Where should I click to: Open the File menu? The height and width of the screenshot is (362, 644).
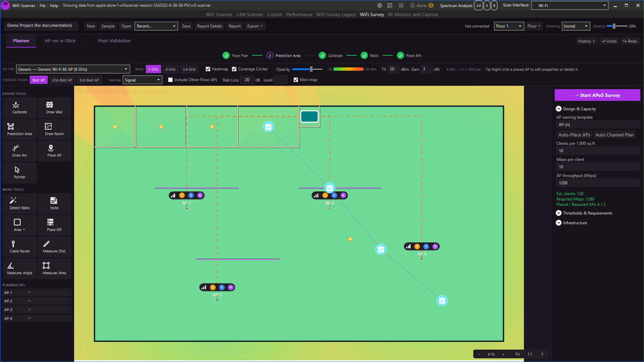point(43,5)
